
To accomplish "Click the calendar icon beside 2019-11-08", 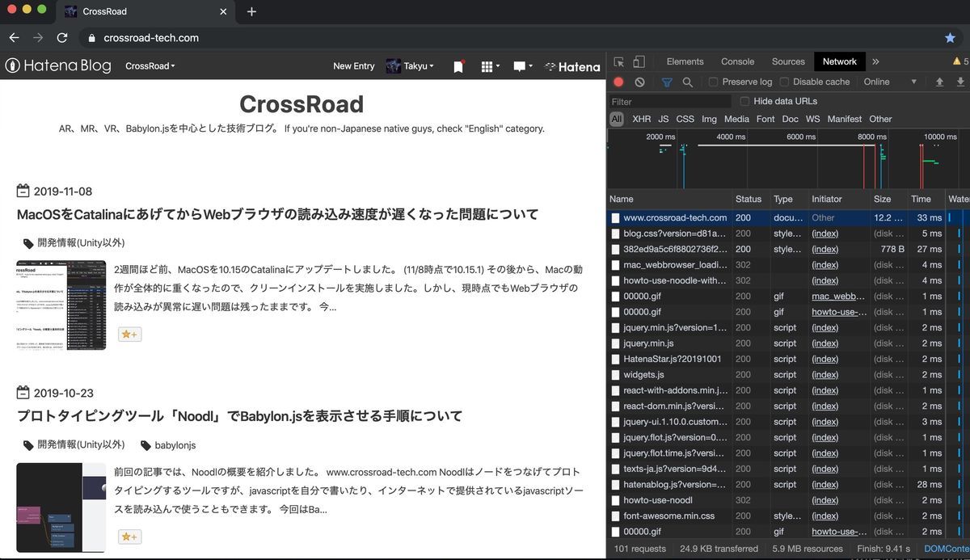I will [23, 191].
